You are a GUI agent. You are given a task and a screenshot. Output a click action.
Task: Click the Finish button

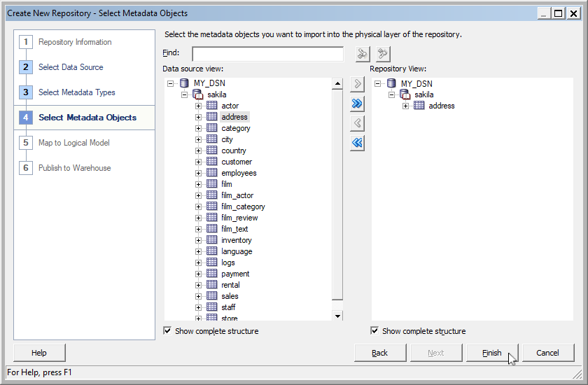[491, 353]
